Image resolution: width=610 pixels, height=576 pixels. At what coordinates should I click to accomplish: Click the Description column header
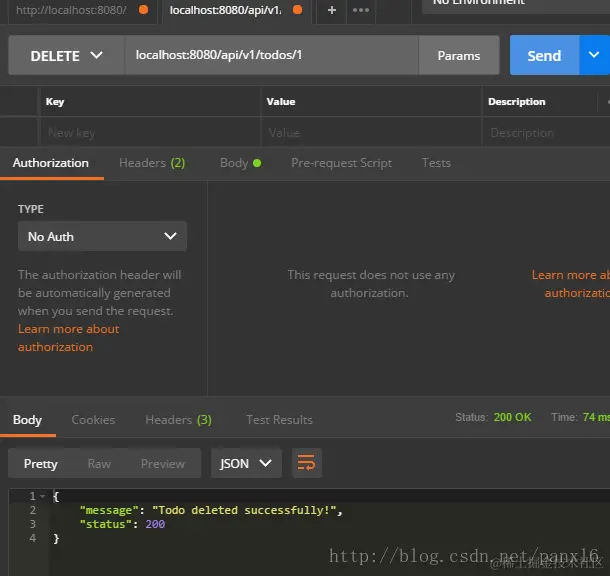point(517,102)
